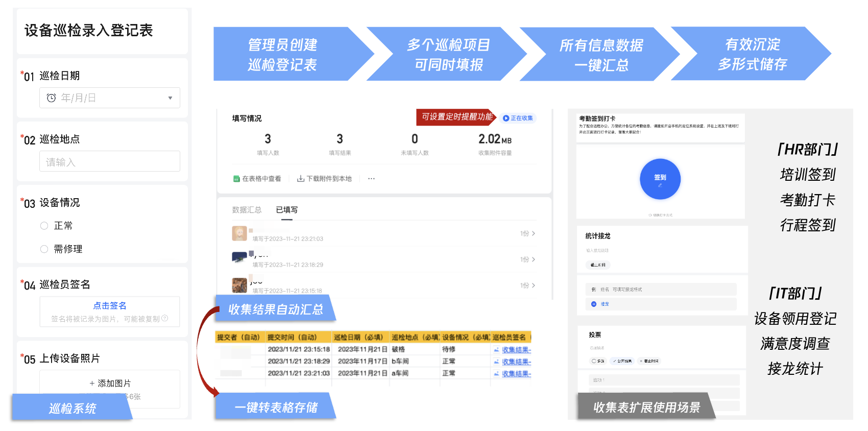Click the 巡检地点 请输入 text field
This screenshot has width=868, height=431.
(110, 161)
